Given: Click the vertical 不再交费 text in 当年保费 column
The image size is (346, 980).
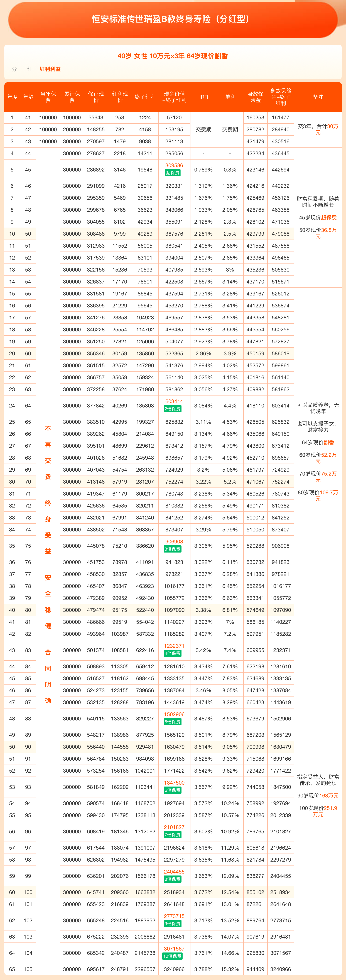Looking at the screenshot, I should tap(48, 453).
